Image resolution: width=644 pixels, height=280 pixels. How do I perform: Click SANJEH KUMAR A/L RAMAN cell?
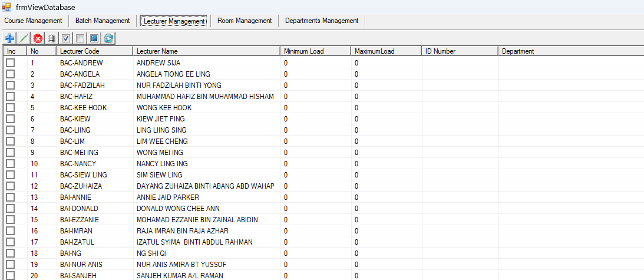tap(207, 275)
